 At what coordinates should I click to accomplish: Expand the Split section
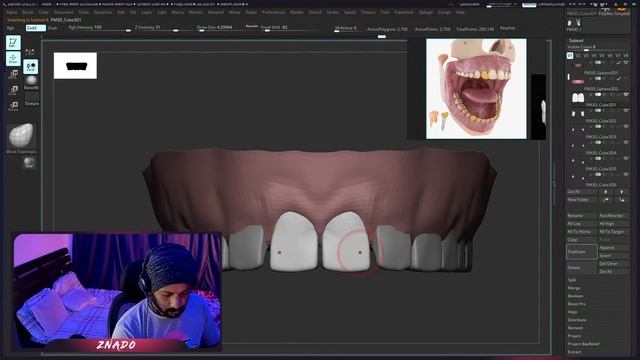click(572, 280)
